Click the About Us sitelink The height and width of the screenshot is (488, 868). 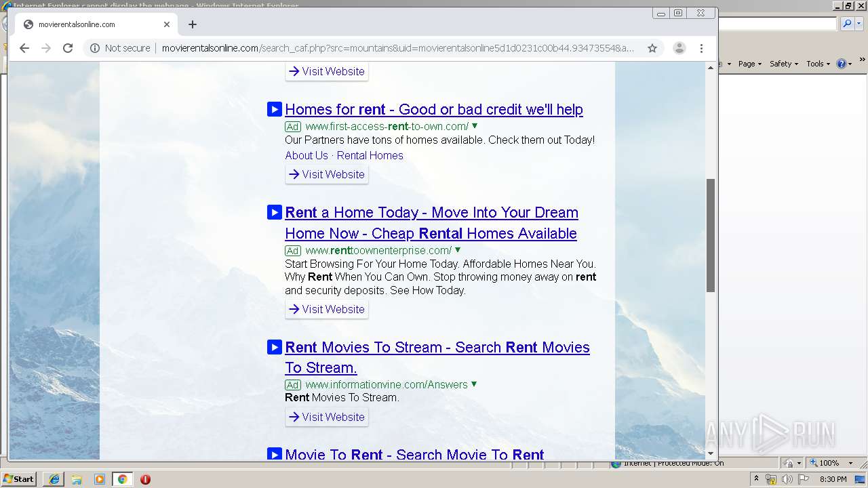307,155
